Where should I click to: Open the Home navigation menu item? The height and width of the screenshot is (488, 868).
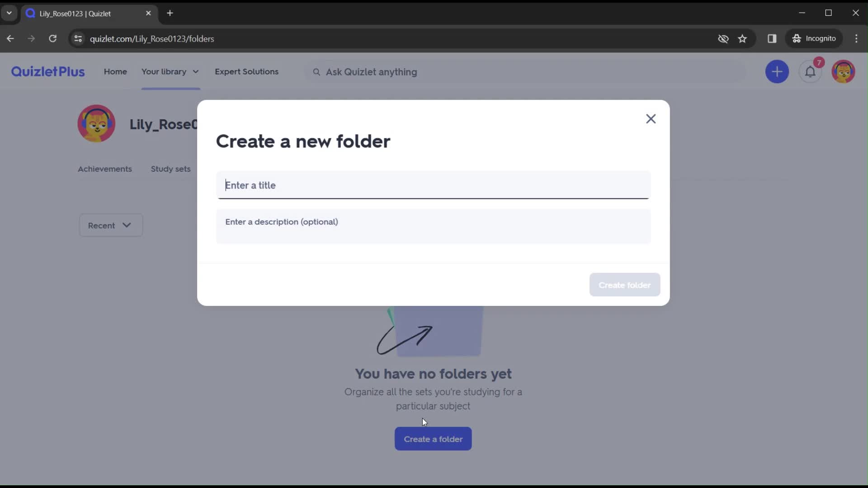116,71
